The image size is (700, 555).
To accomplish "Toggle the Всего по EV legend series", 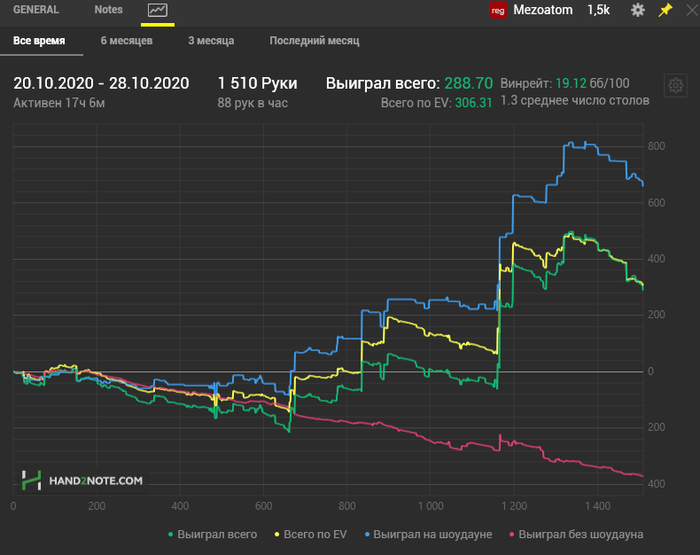I will pyautogui.click(x=310, y=534).
